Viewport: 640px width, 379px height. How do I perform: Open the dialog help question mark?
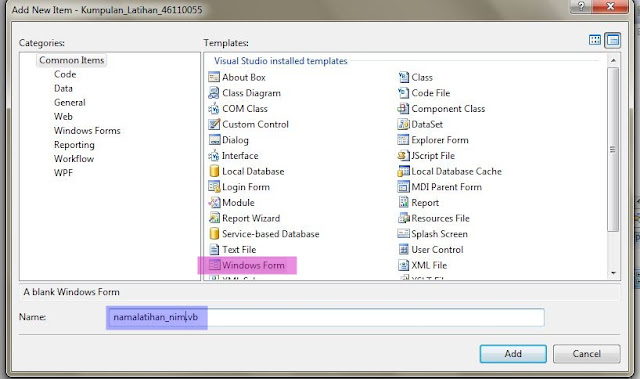click(581, 6)
